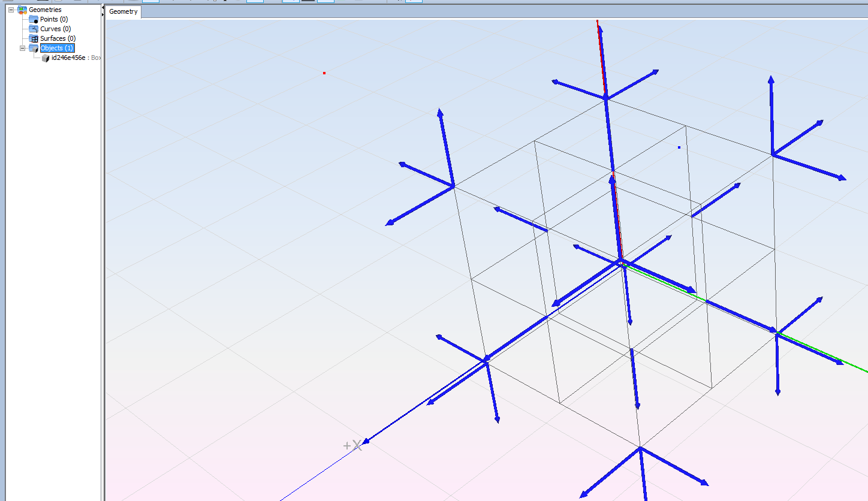This screenshot has width=868, height=501.
Task: Click the bottom corner vertex of the box
Action: tap(640, 447)
